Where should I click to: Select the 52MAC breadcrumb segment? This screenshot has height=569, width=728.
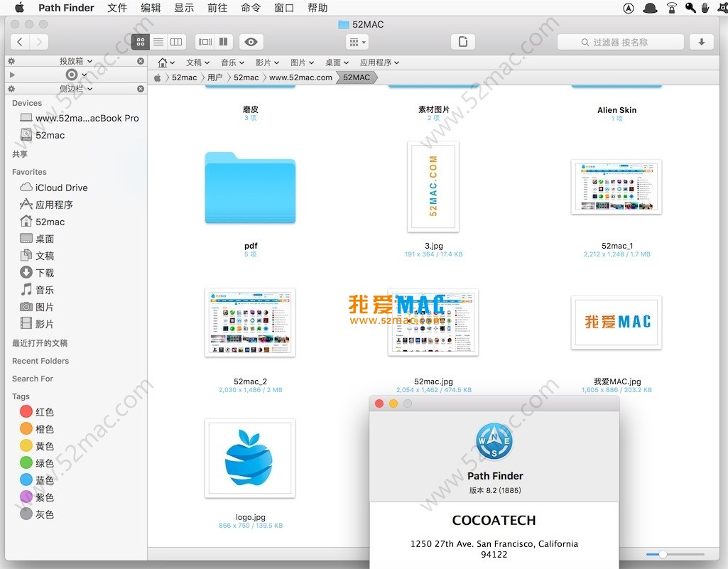357,77
